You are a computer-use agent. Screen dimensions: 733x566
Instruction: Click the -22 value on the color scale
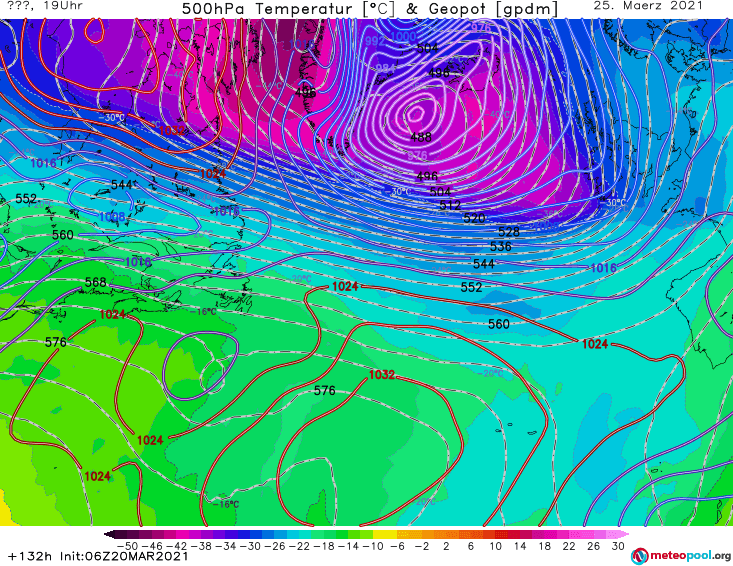coord(300,546)
